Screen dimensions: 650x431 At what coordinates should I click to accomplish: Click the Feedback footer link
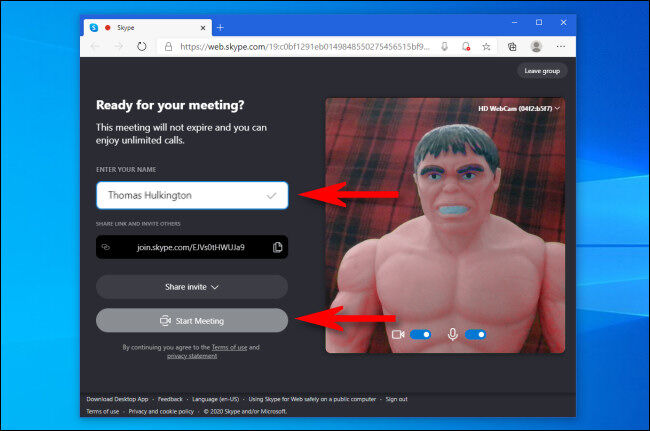[x=170, y=399]
